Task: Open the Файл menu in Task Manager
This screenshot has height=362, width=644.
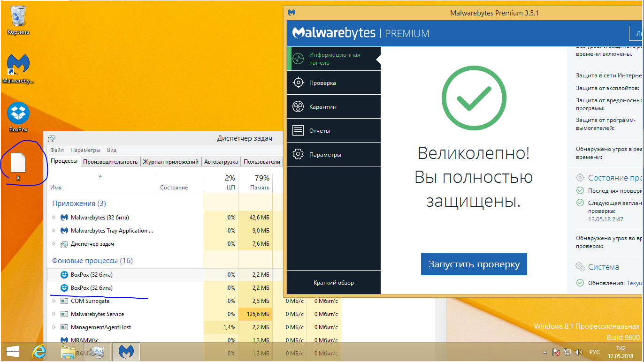Action: coord(57,150)
